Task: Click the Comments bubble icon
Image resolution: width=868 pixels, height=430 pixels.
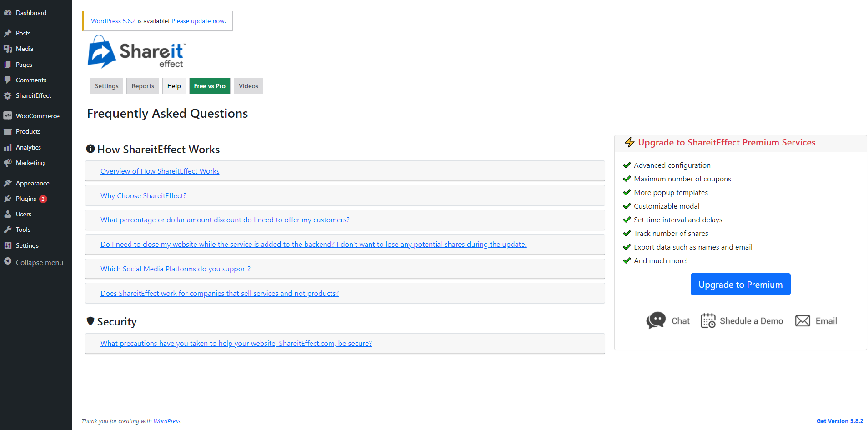Action: 8,80
